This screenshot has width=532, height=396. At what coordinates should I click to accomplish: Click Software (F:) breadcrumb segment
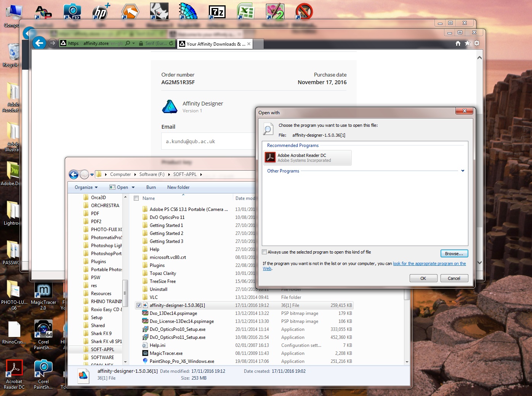pos(152,174)
